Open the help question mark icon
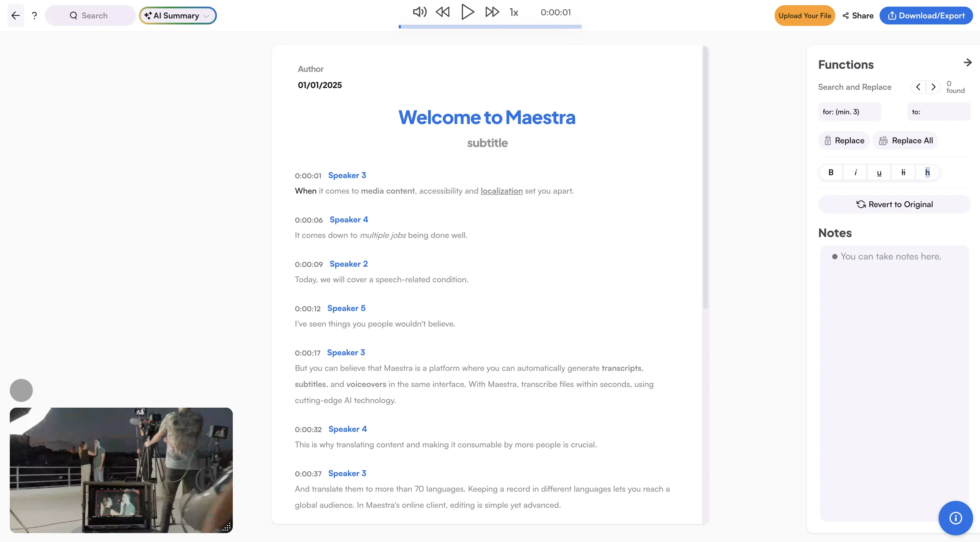Screen dimensions: 980x542 34,16
